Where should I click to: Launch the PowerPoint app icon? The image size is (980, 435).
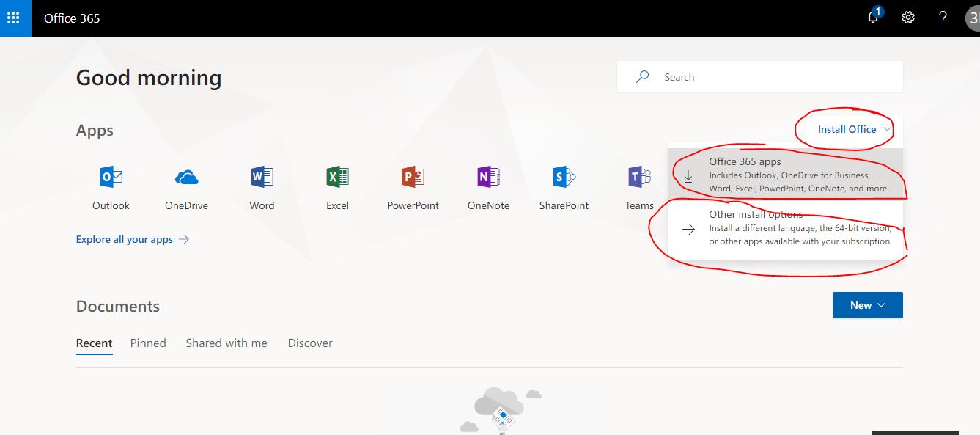[413, 177]
